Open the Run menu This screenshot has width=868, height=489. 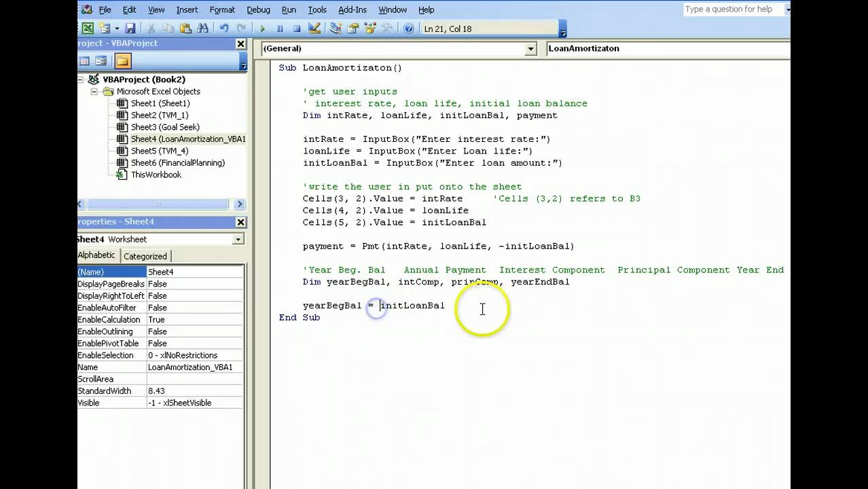click(289, 10)
